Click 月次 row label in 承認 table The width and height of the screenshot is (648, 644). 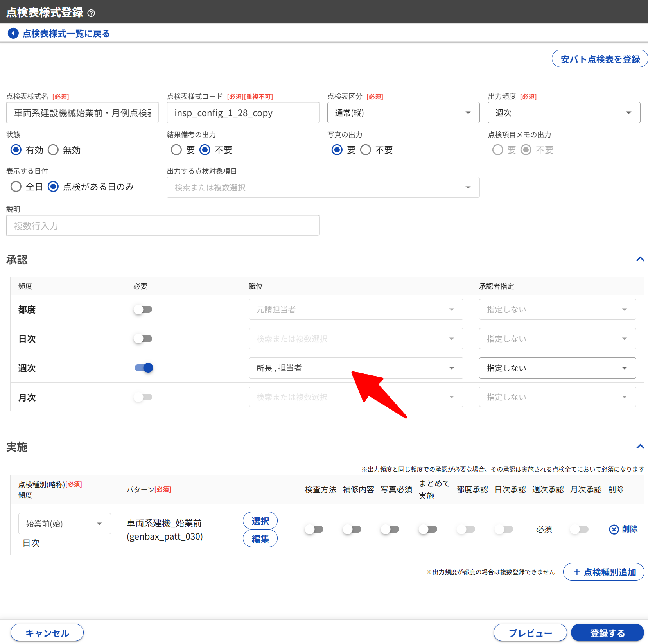point(27,397)
